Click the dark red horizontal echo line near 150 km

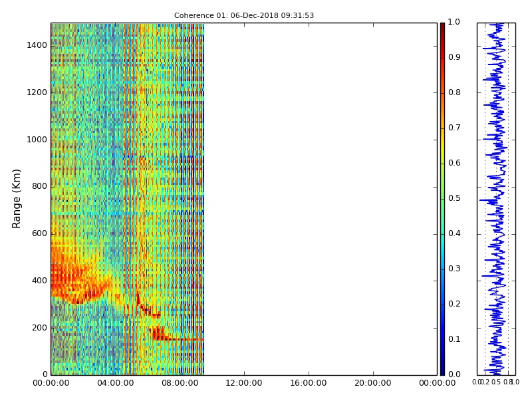click(x=178, y=339)
